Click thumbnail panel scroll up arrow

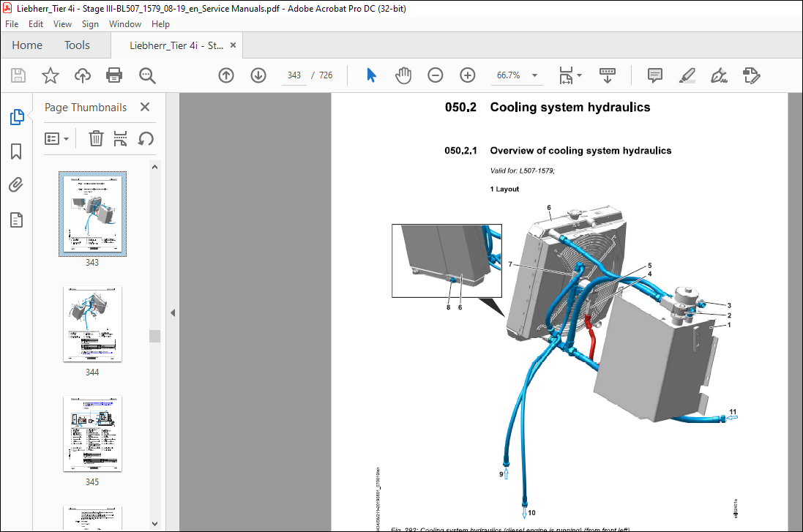pyautogui.click(x=154, y=167)
